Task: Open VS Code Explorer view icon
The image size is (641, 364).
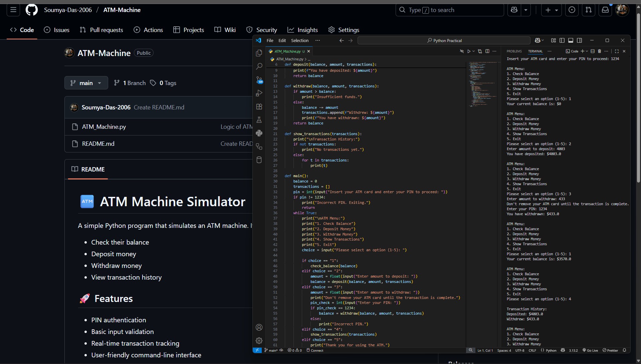Action: click(259, 53)
